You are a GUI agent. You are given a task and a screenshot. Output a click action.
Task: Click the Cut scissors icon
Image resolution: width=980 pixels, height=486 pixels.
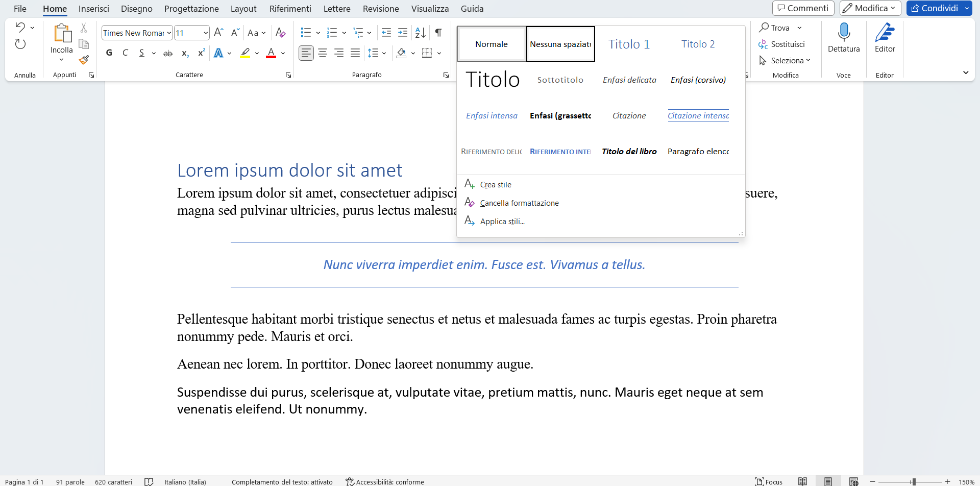[x=84, y=27]
